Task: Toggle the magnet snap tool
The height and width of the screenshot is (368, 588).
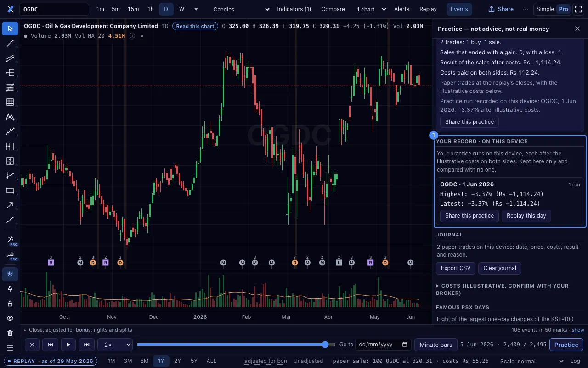Action: 10,274
